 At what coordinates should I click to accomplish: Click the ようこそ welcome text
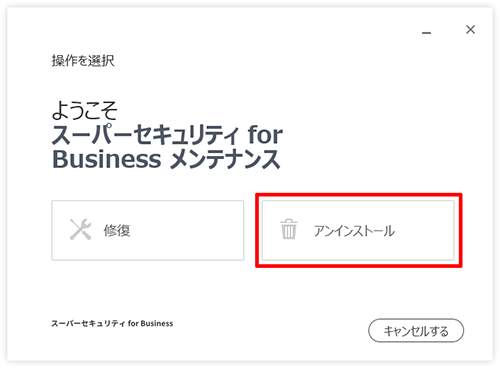pos(85,110)
